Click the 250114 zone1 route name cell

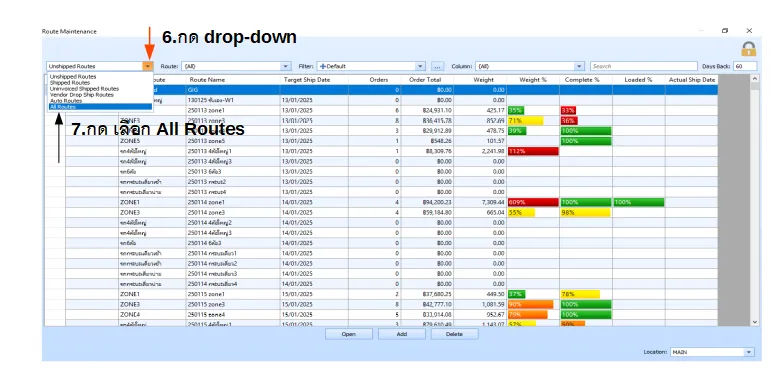pos(233,202)
